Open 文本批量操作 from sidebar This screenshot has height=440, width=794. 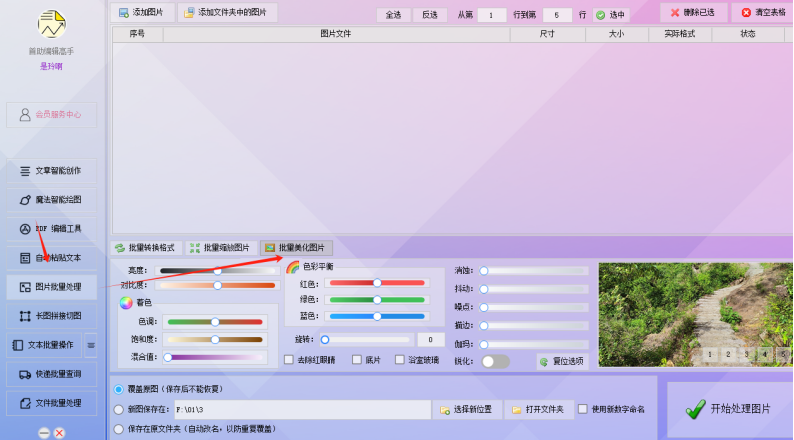[45, 345]
